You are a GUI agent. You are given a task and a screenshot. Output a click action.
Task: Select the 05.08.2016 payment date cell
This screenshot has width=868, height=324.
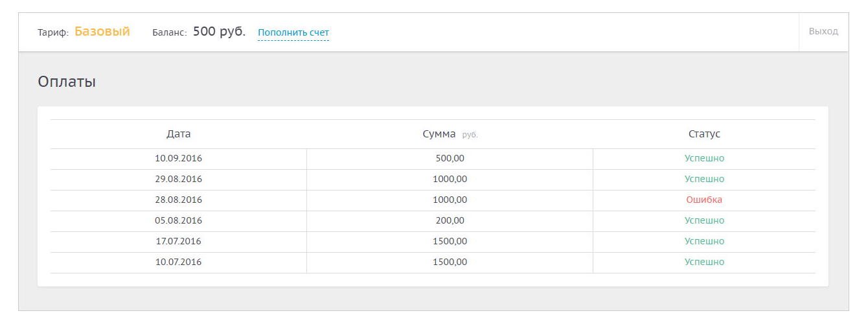pyautogui.click(x=179, y=220)
